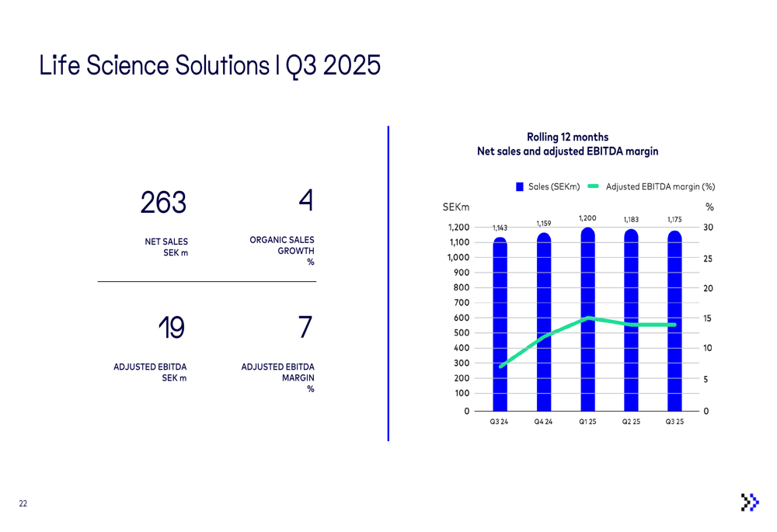Click the blue Sales (SEKm) legend swatch
Screen dimensions: 777x532
pyautogui.click(x=520, y=186)
